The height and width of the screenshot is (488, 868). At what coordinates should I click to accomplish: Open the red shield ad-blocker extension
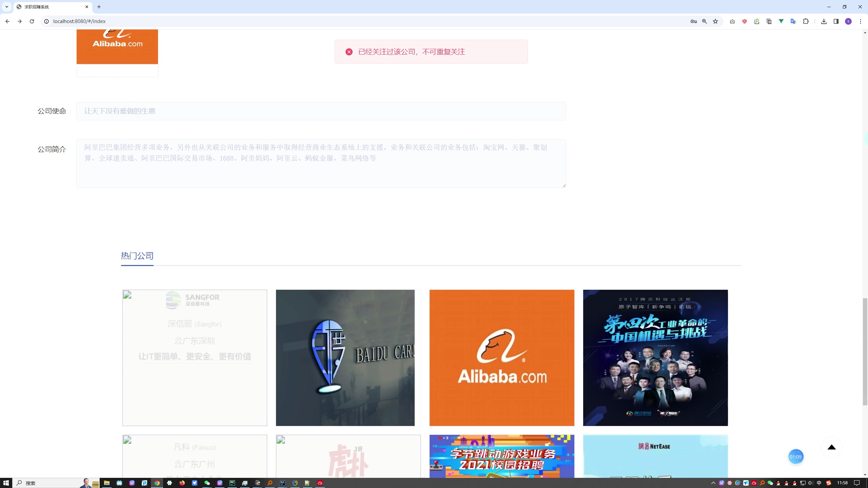[745, 21]
